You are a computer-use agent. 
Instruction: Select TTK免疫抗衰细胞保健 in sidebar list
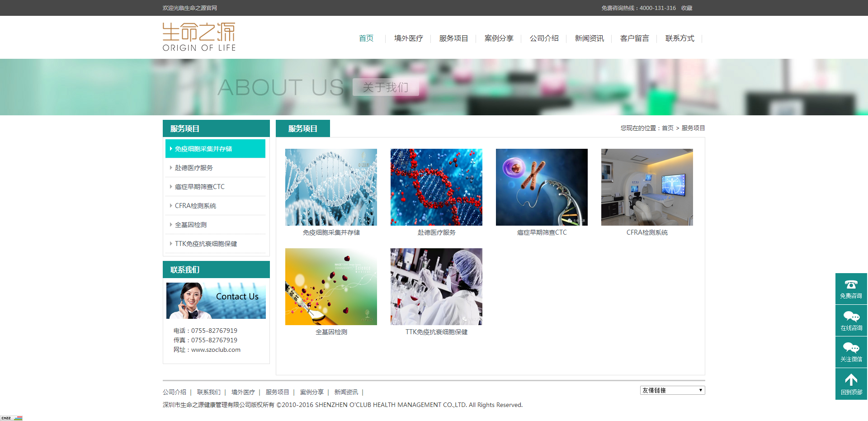(215, 244)
